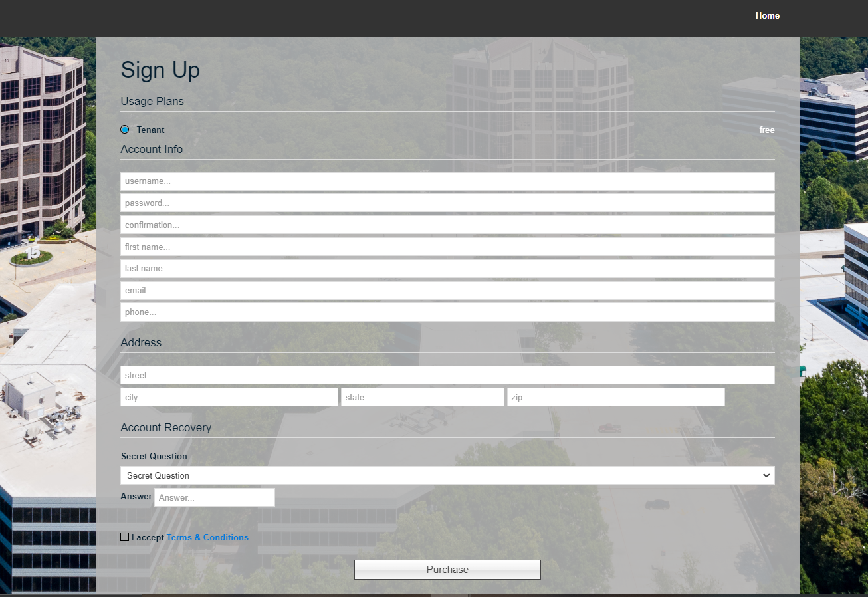868x597 pixels.
Task: Focus the street address field
Action: 447,375
